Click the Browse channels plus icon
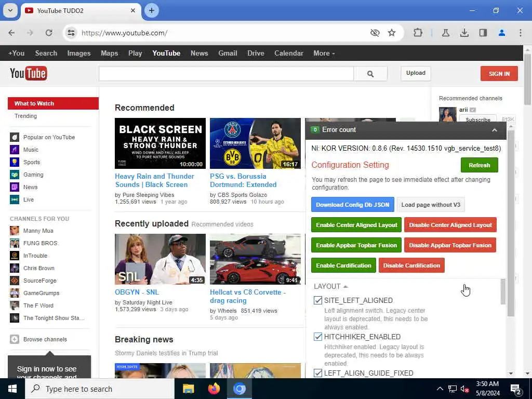This screenshot has height=399, width=532. pos(14,339)
